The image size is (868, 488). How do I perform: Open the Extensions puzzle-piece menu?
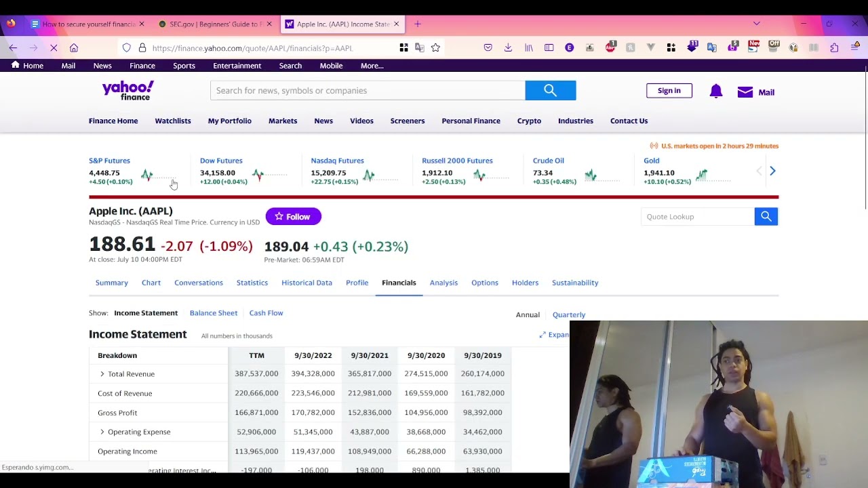(834, 47)
